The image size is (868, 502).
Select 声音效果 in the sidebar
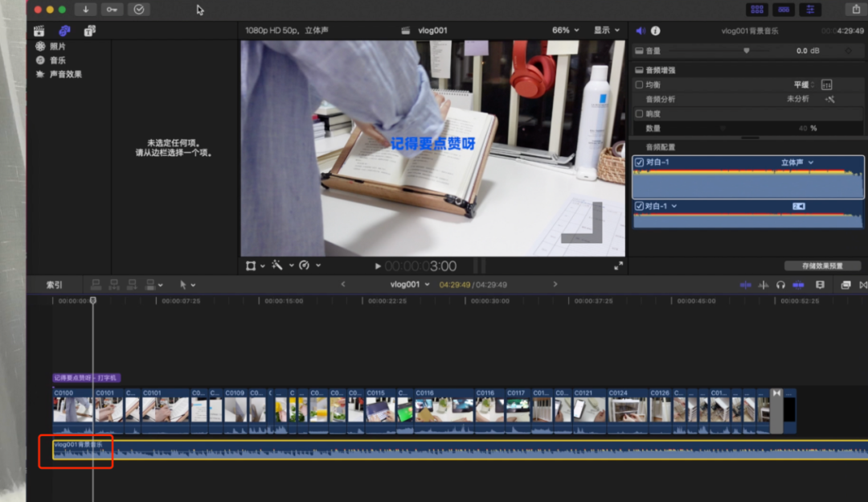click(65, 74)
